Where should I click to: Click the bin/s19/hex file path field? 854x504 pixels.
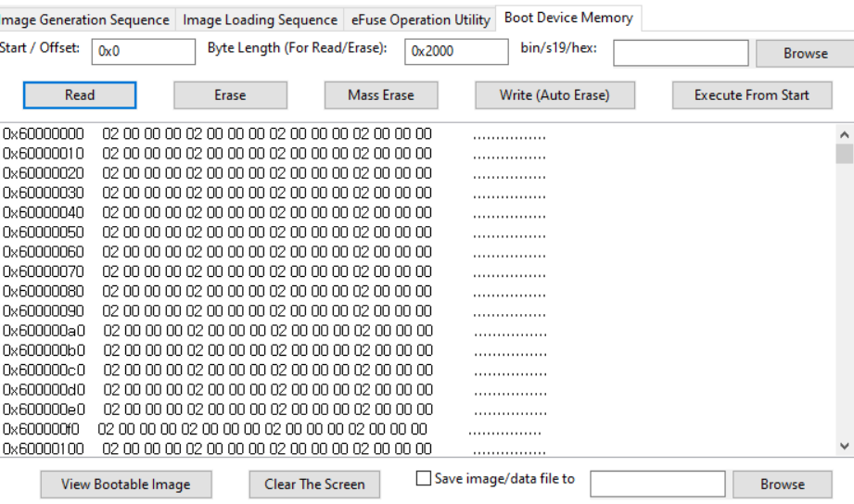tap(681, 53)
